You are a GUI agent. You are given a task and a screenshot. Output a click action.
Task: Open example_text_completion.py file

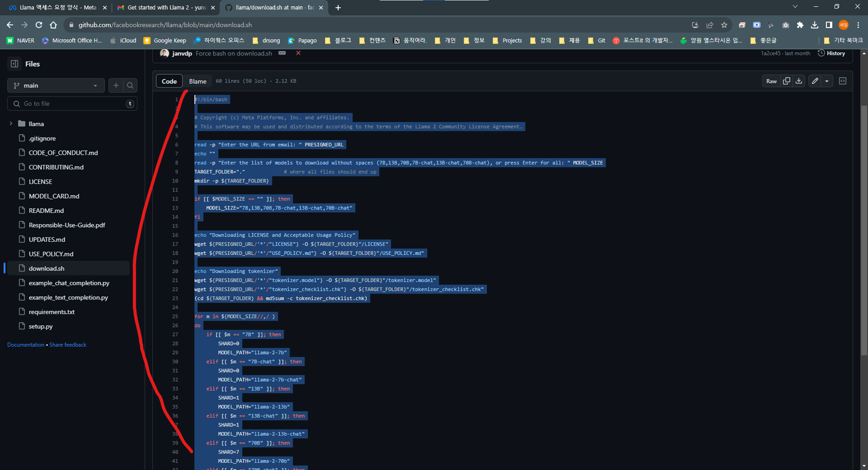68,297
